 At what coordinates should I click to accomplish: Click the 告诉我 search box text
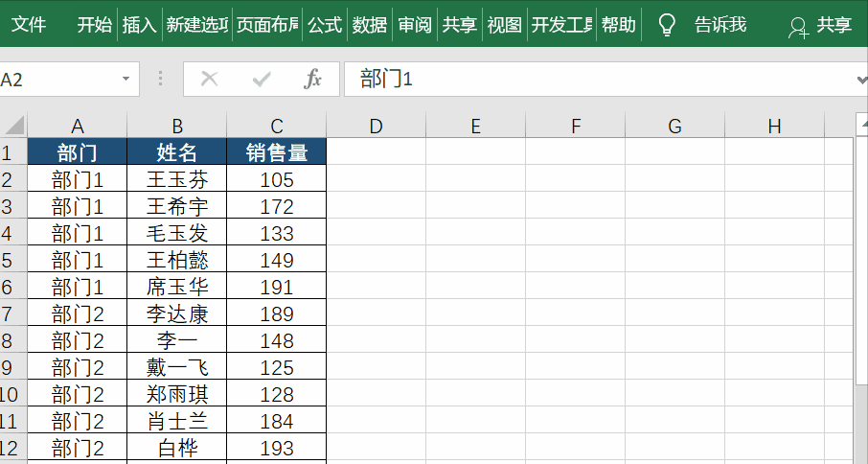720,24
